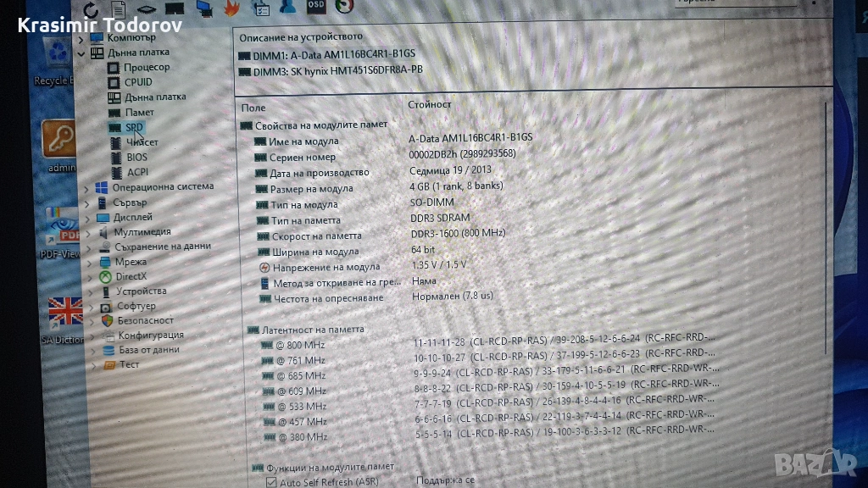Select CPUID in the tree
868x488 pixels.
pyautogui.click(x=138, y=82)
